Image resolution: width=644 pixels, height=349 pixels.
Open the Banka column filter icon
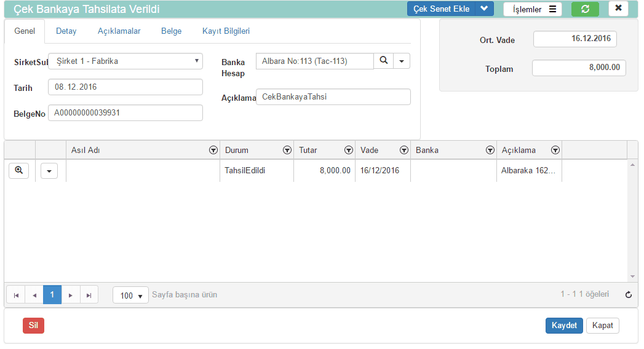(490, 151)
